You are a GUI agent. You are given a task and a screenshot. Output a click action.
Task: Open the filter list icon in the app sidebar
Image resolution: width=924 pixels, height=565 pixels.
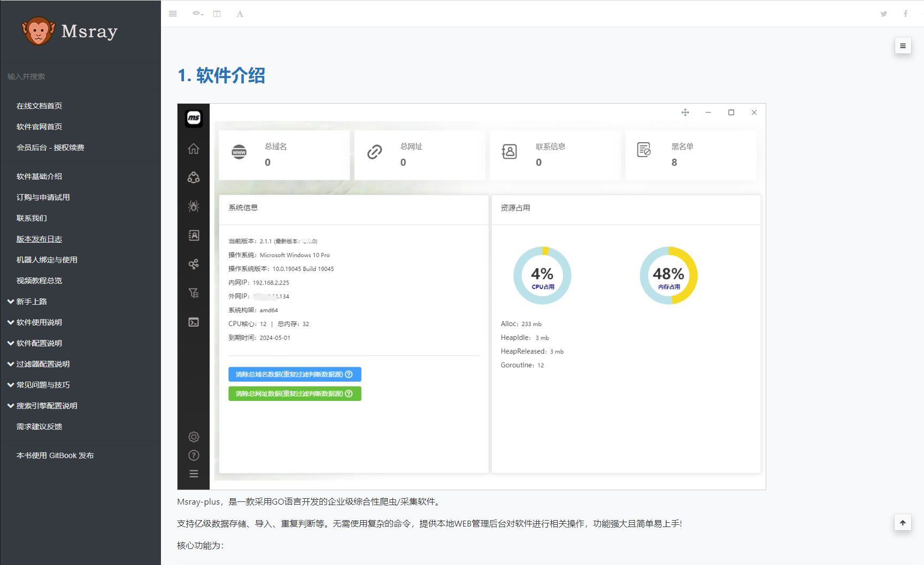click(194, 293)
